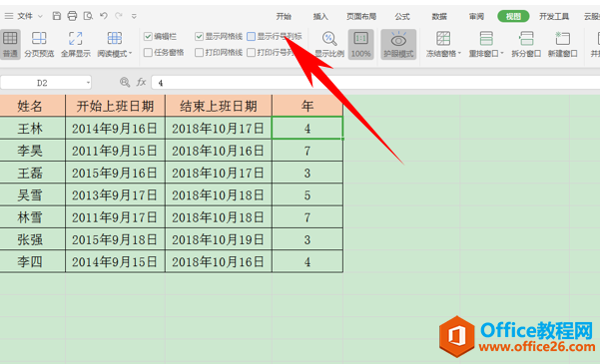602x364 pixels.
Task: Select cell 2018年10月19日
Action: (219, 239)
